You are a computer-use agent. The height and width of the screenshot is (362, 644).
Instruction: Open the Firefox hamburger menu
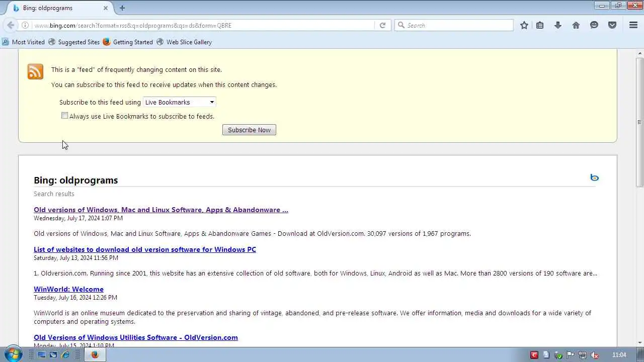[633, 25]
